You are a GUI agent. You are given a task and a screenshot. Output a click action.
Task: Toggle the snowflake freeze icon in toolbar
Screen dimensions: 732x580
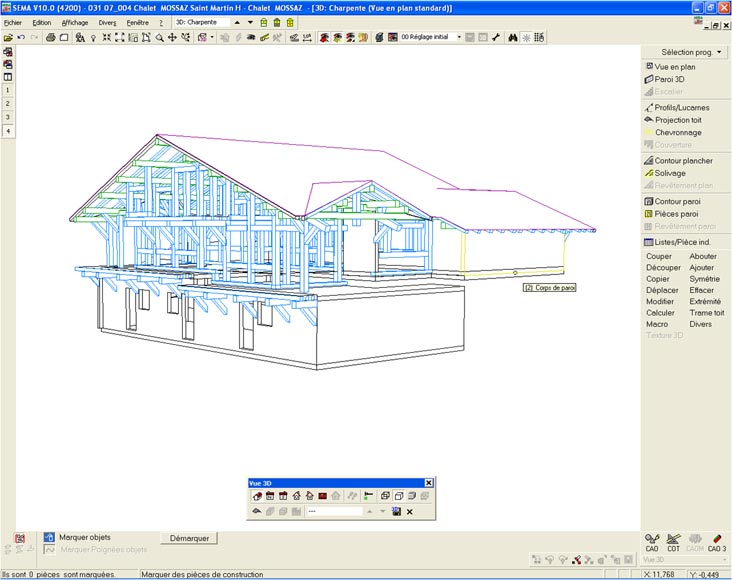pos(526,37)
